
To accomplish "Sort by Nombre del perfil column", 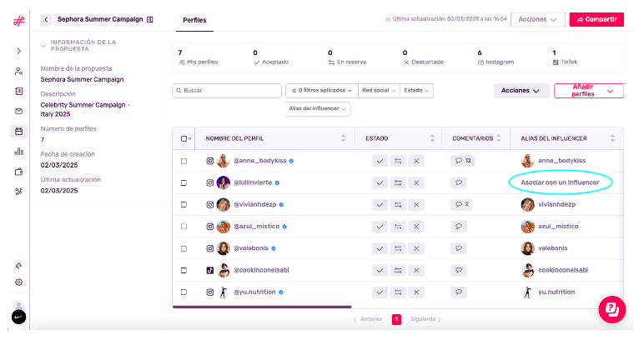I will coord(344,138).
